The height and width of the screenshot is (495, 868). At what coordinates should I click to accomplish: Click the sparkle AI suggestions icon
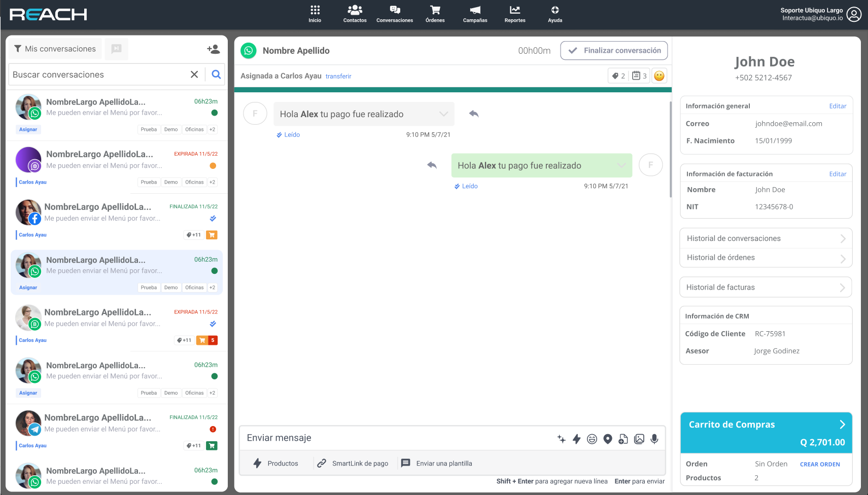(x=561, y=439)
